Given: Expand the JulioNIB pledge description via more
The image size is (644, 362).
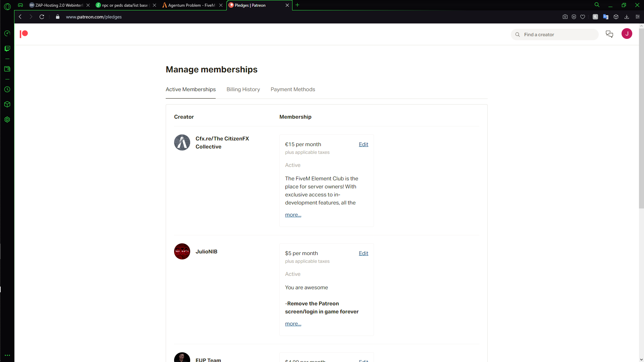Looking at the screenshot, I should [293, 323].
